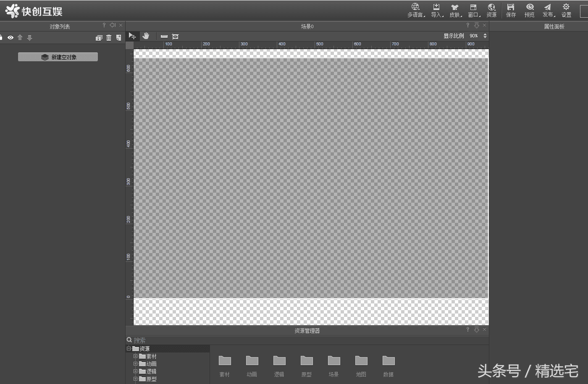Viewport: 588px width, 384px height.
Task: Expand the 素材 tree node
Action: click(136, 356)
